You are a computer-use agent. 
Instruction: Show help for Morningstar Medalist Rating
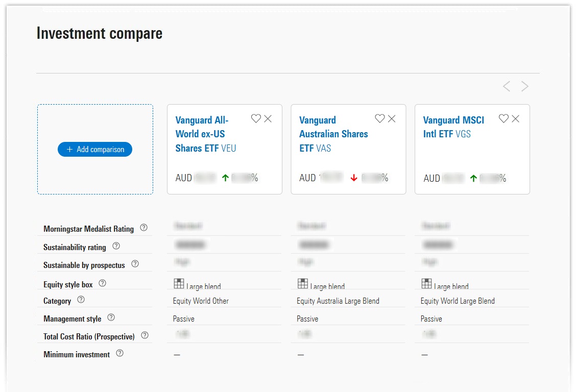coord(144,228)
